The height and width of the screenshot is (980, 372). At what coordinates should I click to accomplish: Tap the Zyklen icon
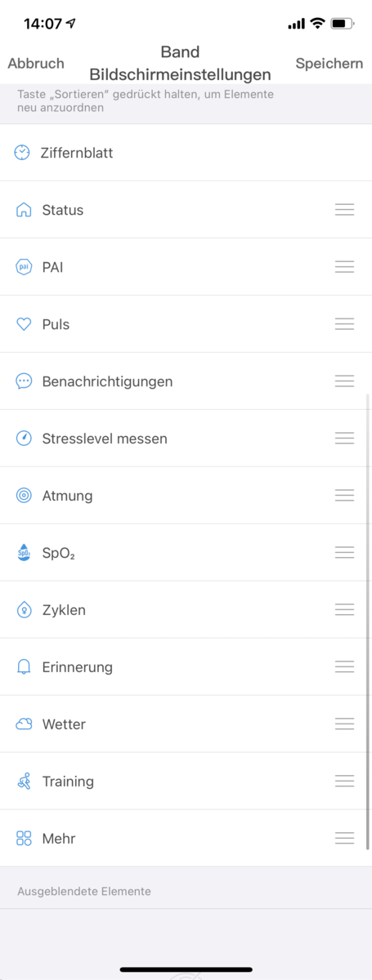(25, 610)
